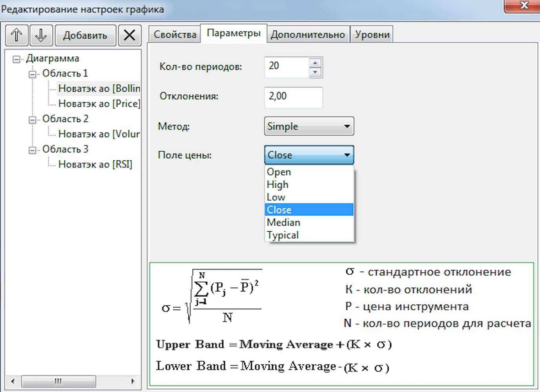The width and height of the screenshot is (540, 392).
Task: Choose Typical from price field list
Action: point(283,235)
